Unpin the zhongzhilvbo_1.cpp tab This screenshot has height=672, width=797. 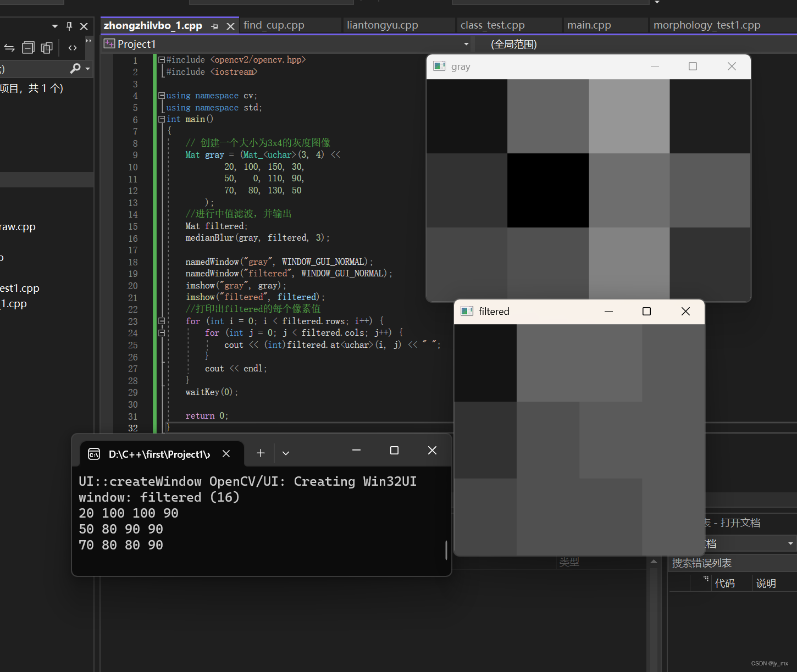(x=214, y=26)
